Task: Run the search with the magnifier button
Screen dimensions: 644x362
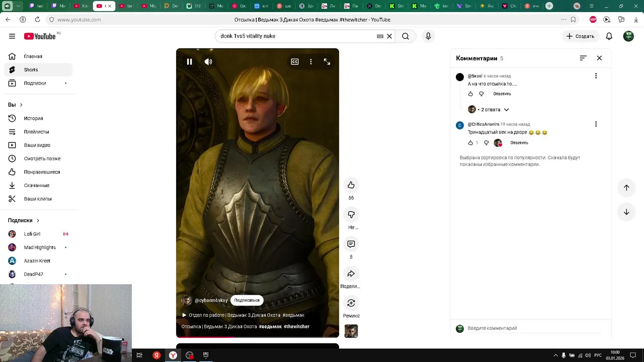Action: [x=406, y=36]
